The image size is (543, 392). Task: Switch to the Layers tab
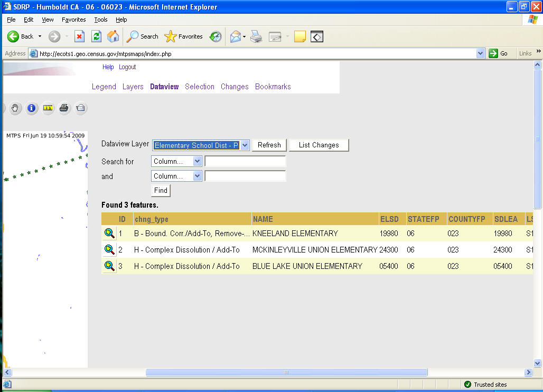[x=133, y=87]
